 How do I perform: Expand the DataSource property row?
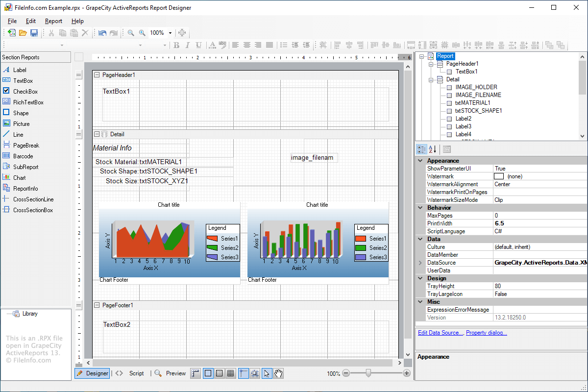pos(420,263)
